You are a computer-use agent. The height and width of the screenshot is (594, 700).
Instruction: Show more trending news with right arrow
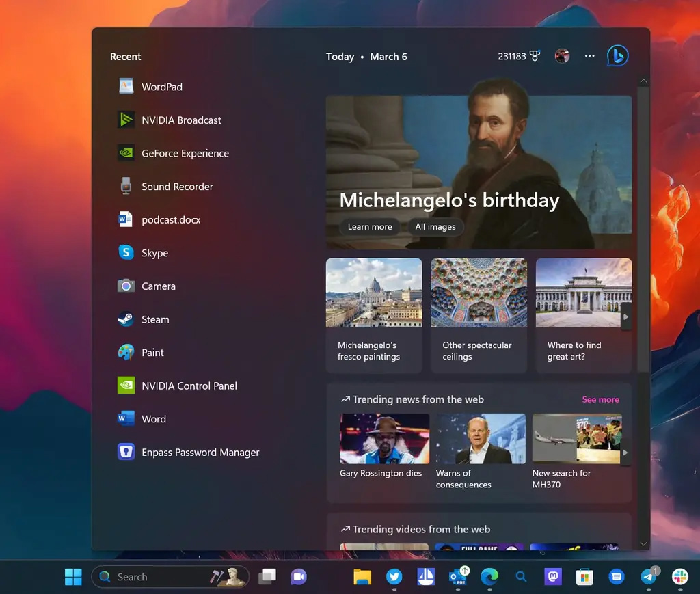pyautogui.click(x=624, y=453)
